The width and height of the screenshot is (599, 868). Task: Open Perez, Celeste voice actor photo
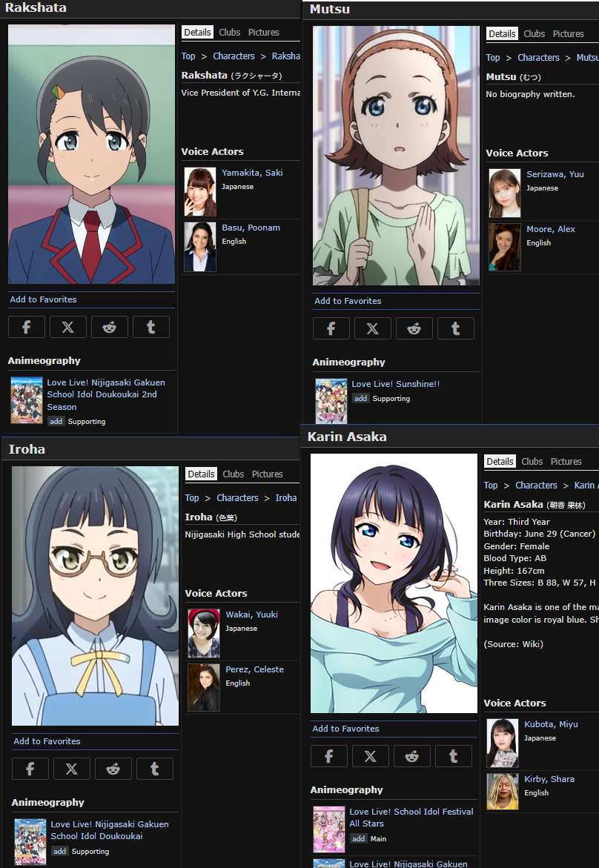point(204,688)
